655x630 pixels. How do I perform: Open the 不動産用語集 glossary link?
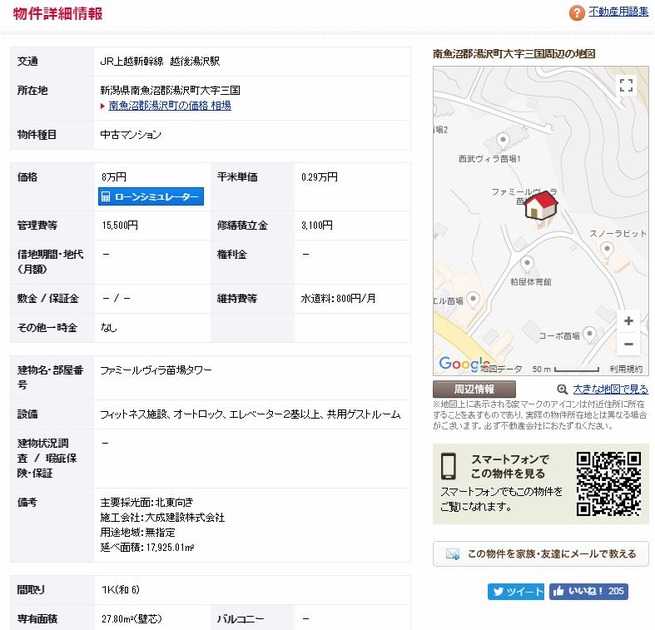click(x=618, y=12)
